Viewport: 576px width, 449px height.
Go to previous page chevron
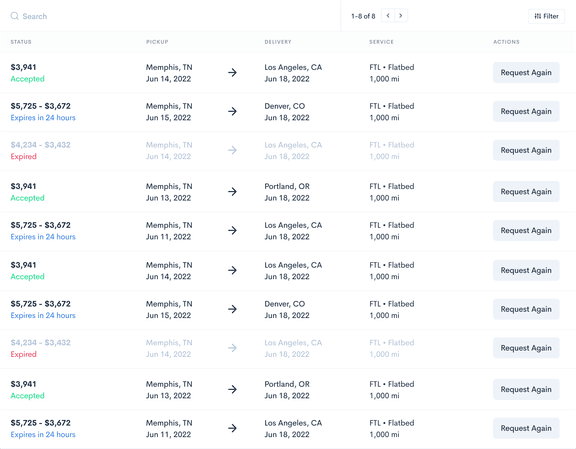tap(388, 15)
